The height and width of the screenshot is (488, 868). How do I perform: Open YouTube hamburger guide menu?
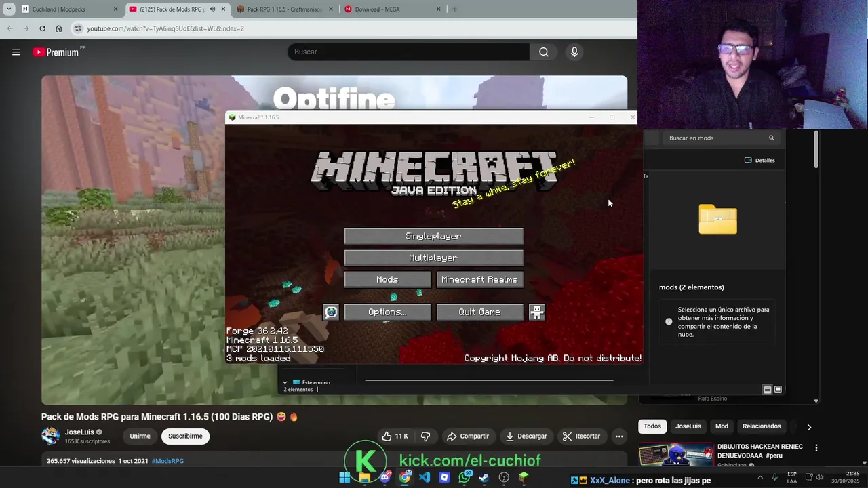16,52
